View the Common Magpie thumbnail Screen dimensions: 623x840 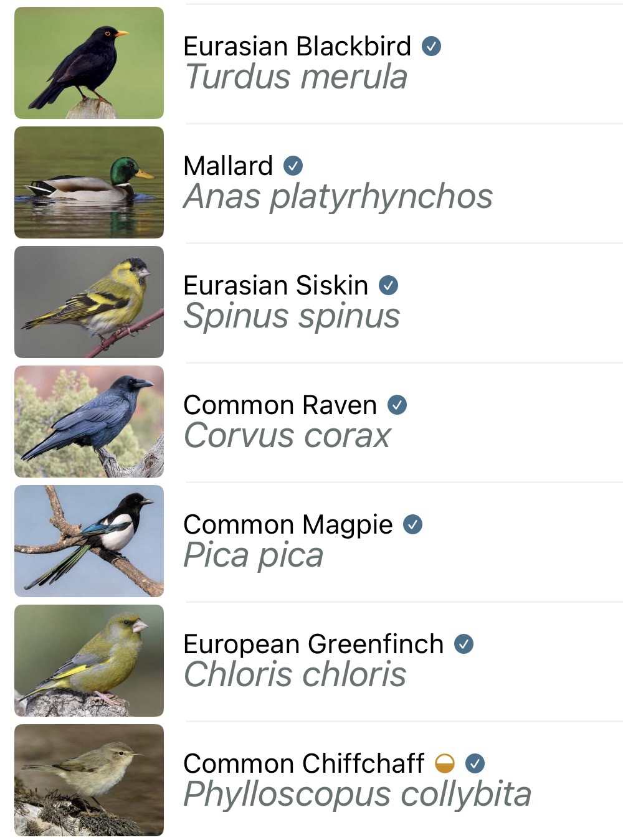coord(89,541)
